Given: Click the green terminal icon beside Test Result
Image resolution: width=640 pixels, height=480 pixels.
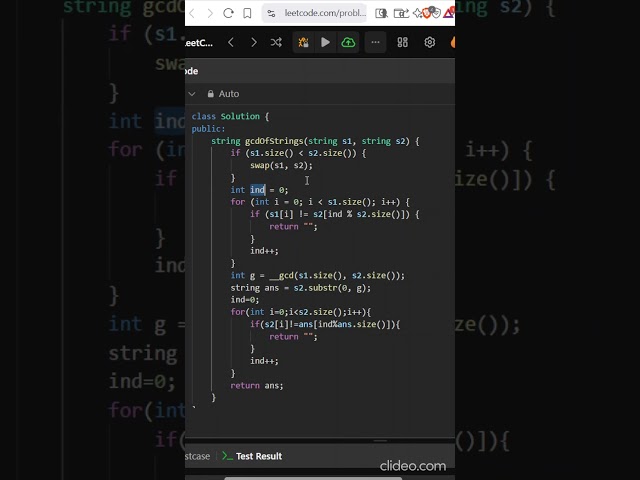Looking at the screenshot, I should click(x=227, y=456).
